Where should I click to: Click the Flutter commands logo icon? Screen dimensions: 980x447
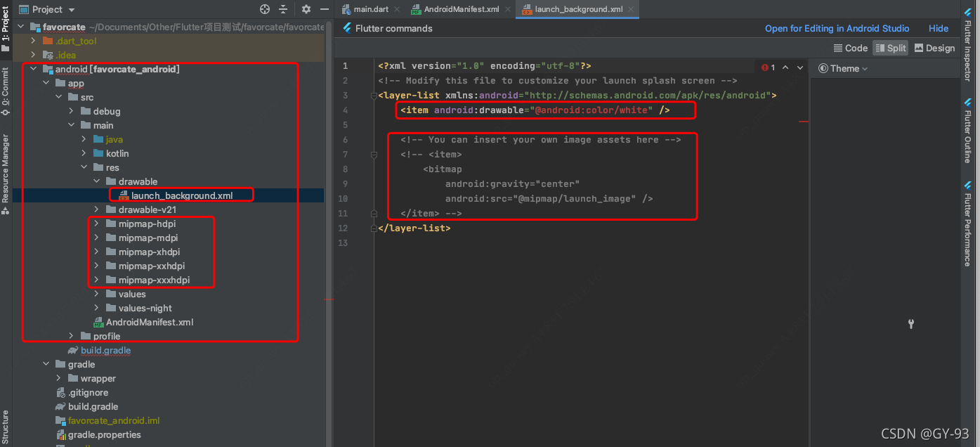click(347, 28)
